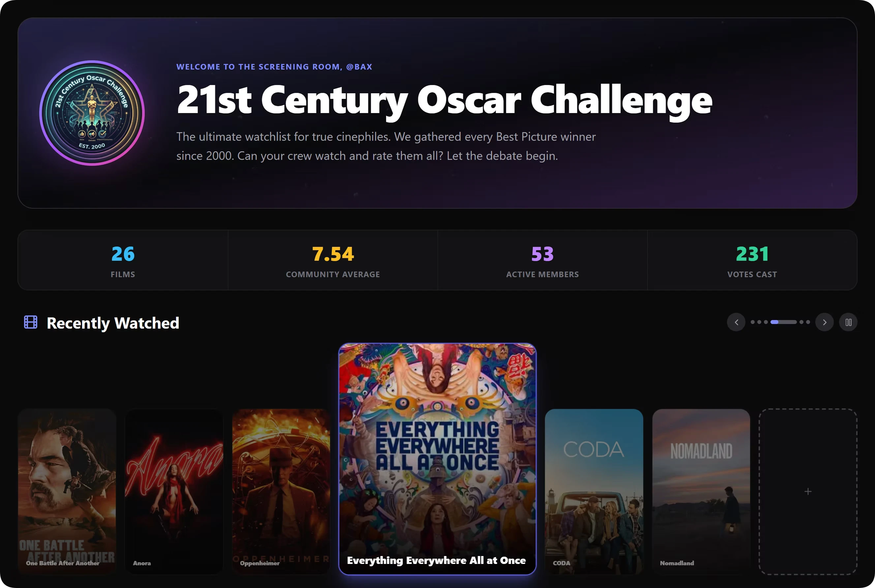Advance carousel with the next arrow
Image resolution: width=875 pixels, height=588 pixels.
click(824, 322)
